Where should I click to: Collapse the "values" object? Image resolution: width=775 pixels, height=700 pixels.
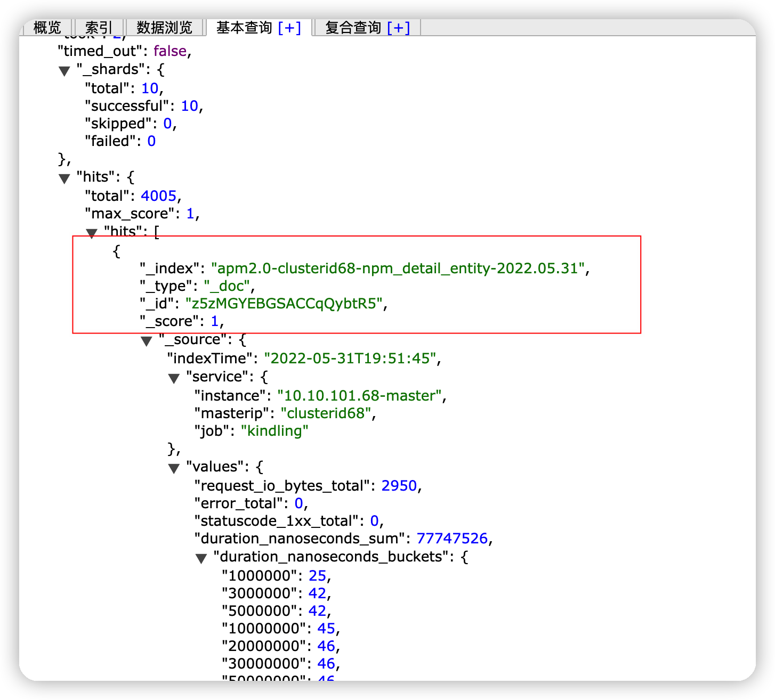[174, 468]
